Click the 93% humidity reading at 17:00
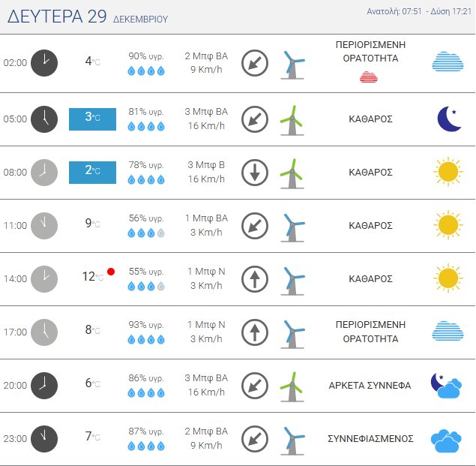The width and height of the screenshot is (476, 466). coord(145,325)
